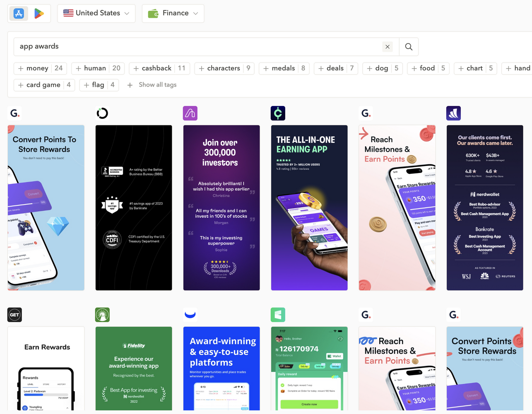Add the medals tag filter
This screenshot has height=414, width=532.
pos(284,68)
